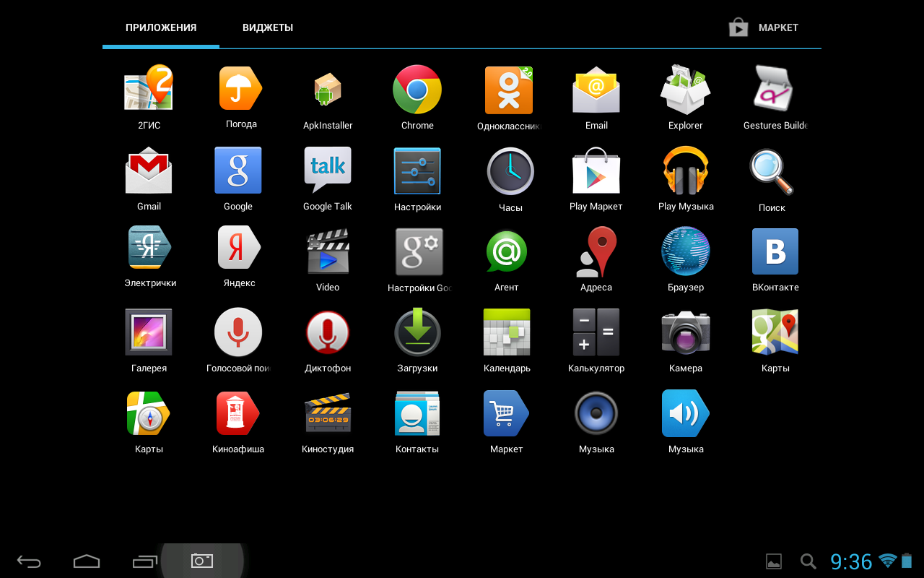Open Настройки system settings

point(417,171)
